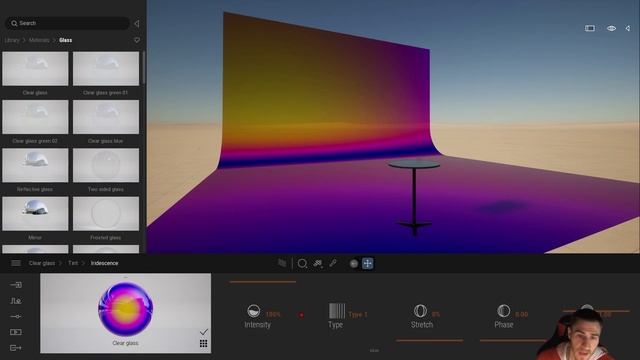
Task: Click the Export icon at bottom of left dock
Action: [16, 348]
